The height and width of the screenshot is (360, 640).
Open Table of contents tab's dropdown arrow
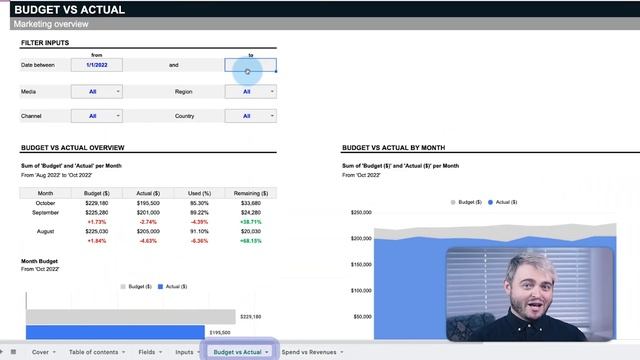click(123, 352)
